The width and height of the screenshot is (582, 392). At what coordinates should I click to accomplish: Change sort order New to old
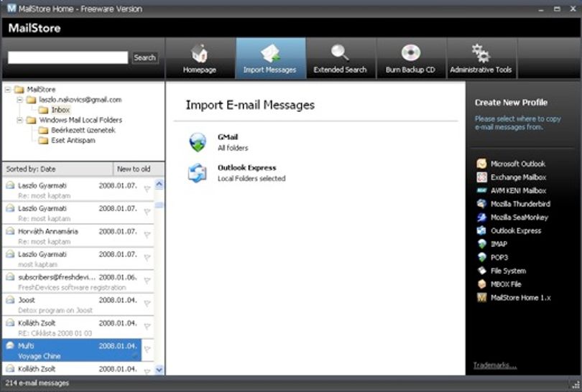click(138, 169)
